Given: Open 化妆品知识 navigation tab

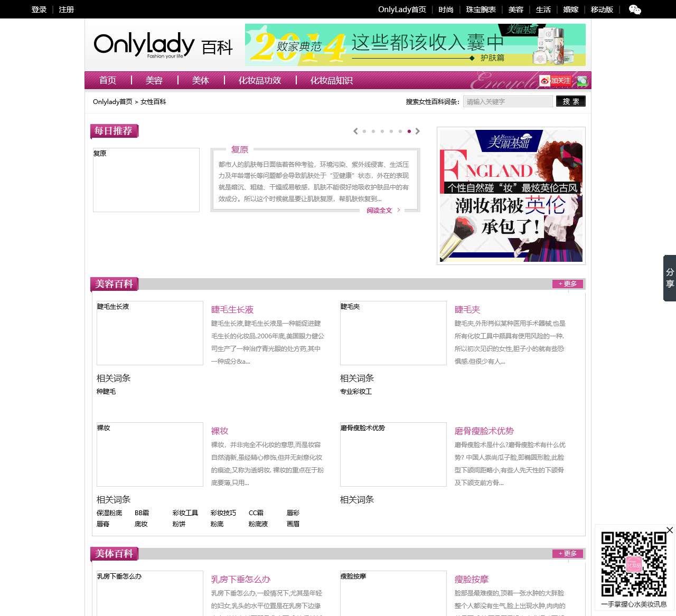Looking at the screenshot, I should point(332,80).
